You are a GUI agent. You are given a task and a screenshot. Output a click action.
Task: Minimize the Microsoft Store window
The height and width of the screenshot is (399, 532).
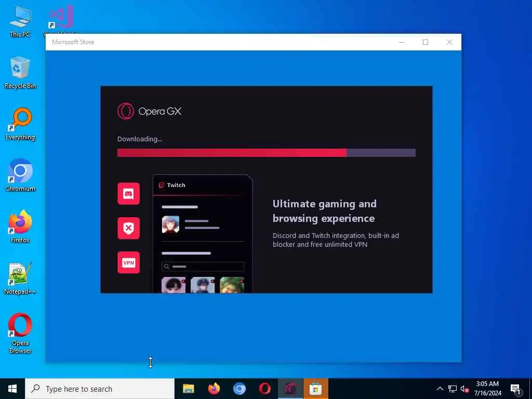coord(402,42)
